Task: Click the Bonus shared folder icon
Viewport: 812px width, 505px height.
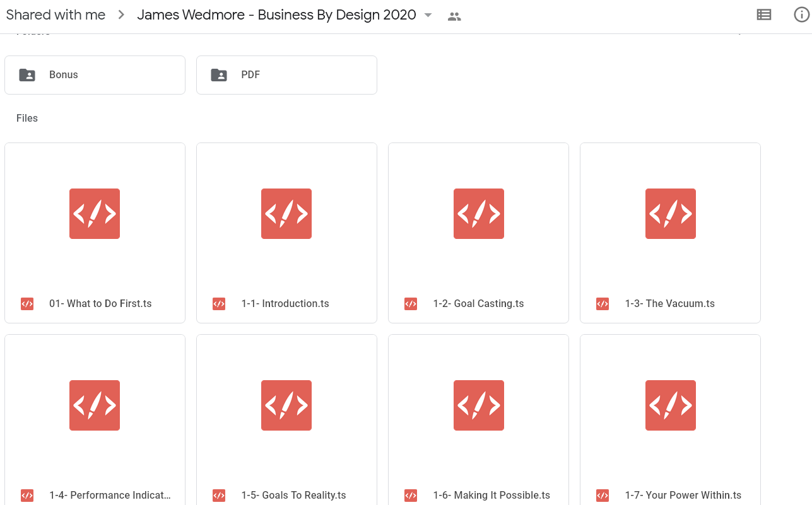Action: tap(27, 75)
